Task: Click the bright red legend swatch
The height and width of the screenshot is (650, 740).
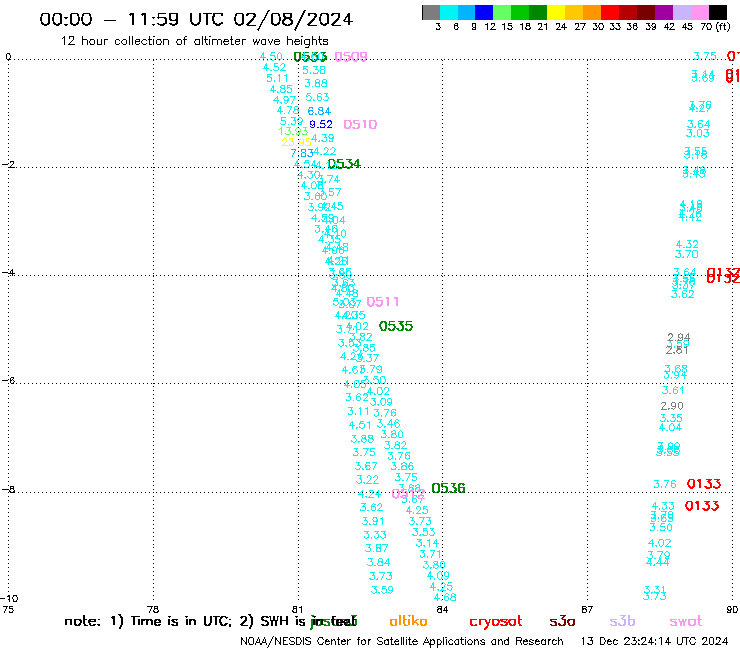Action: [610, 12]
